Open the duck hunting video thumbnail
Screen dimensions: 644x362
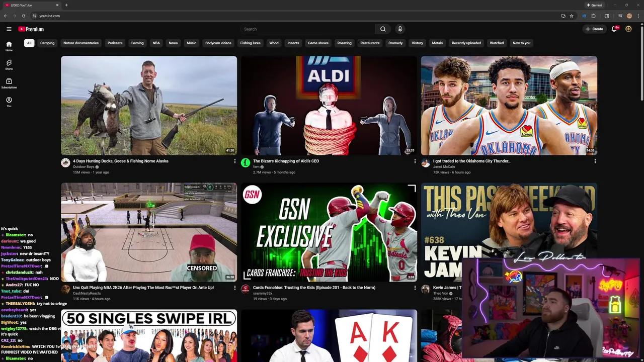tap(149, 106)
